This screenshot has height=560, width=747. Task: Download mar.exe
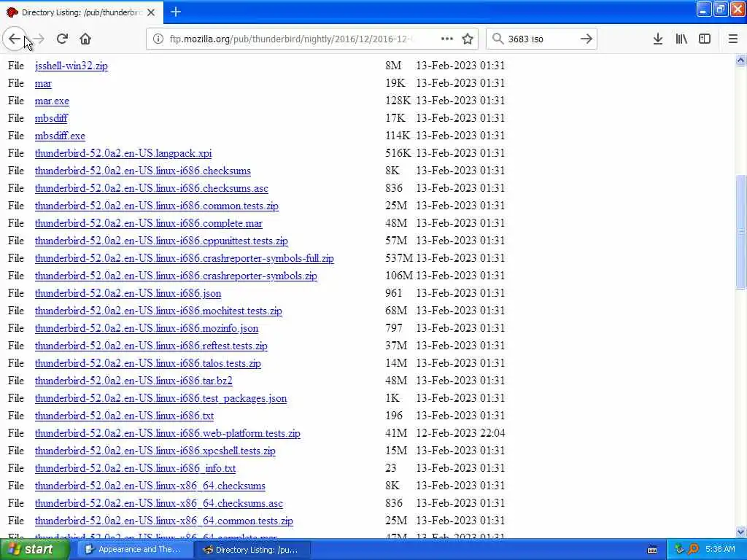pyautogui.click(x=52, y=101)
